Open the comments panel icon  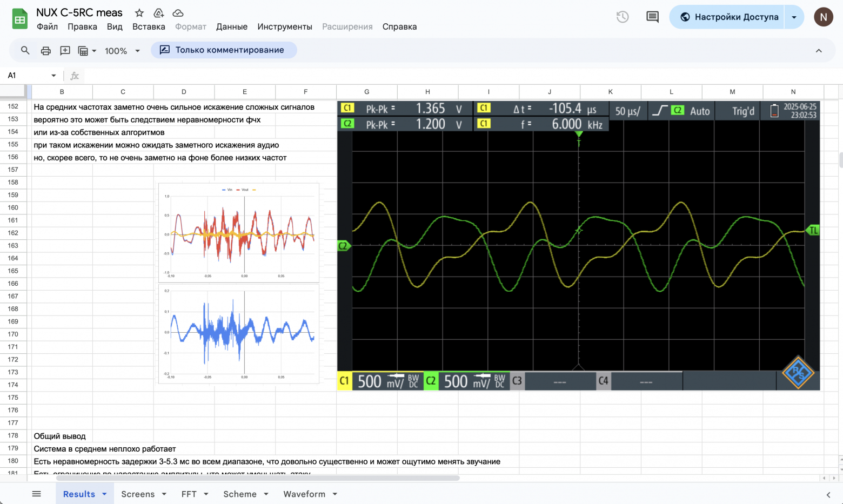[x=652, y=17]
